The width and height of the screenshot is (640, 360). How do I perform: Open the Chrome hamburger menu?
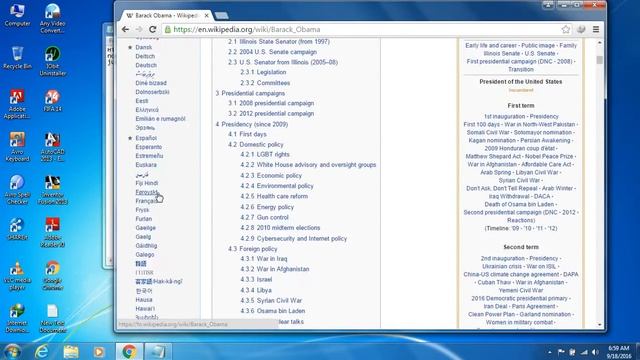(x=596, y=29)
